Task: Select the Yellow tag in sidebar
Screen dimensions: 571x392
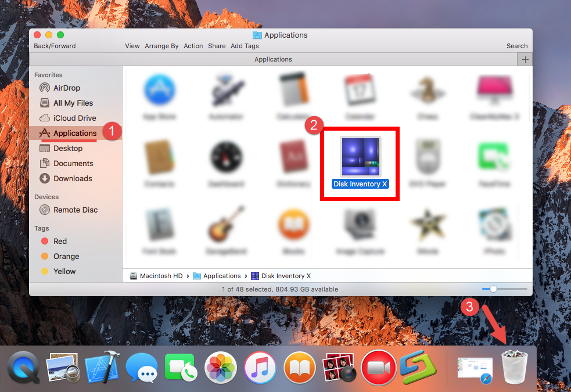Action: [61, 271]
